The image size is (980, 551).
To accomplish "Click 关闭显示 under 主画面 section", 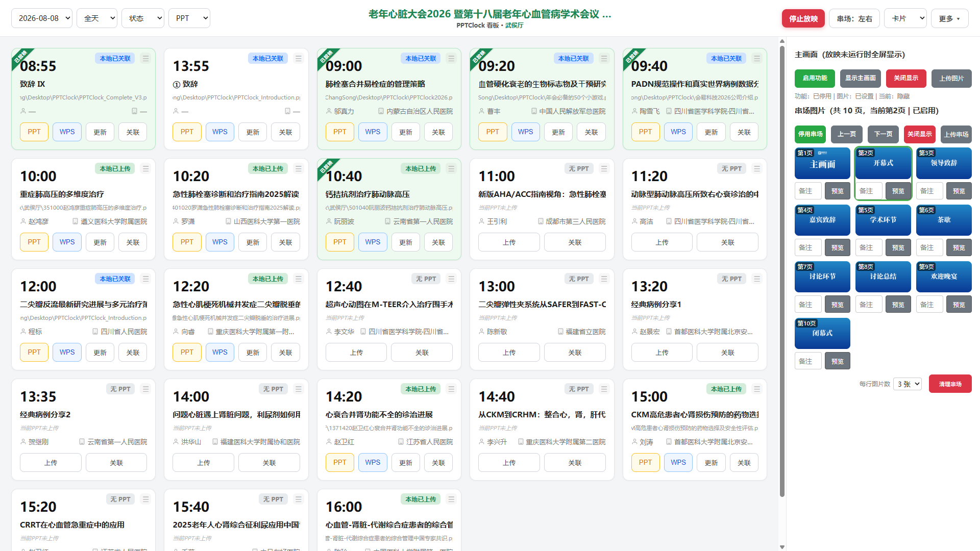I will pos(906,79).
